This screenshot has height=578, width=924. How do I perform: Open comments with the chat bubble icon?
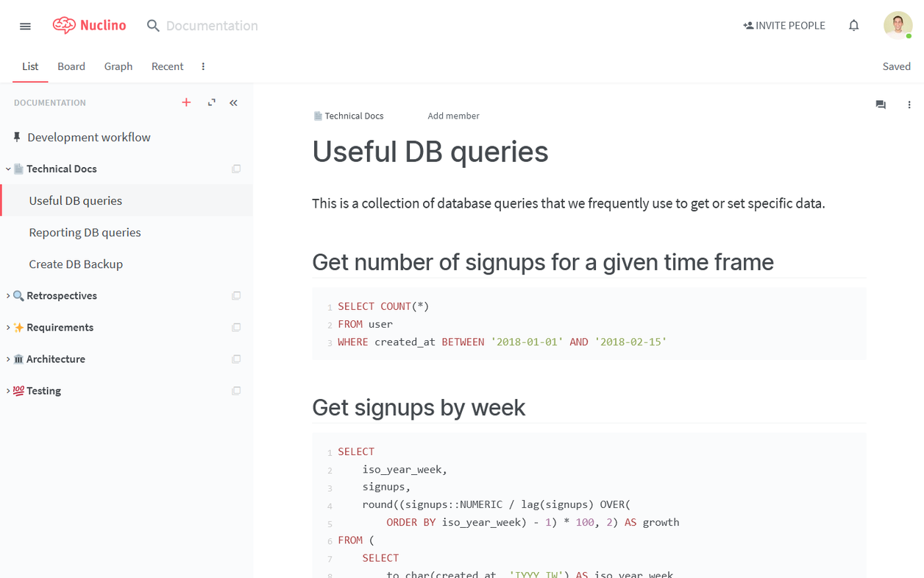881,105
